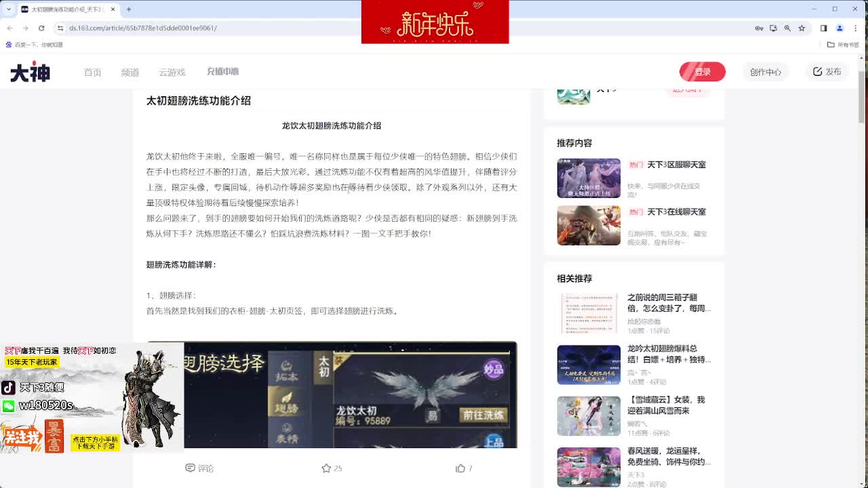Open the password key icon in address bar
This screenshot has height=488, width=868.
click(x=759, y=28)
